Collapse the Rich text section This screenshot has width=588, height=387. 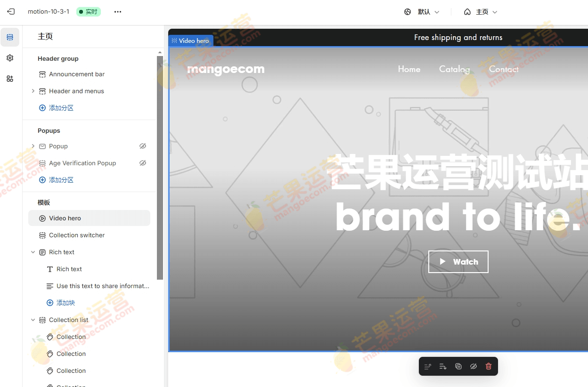point(33,252)
